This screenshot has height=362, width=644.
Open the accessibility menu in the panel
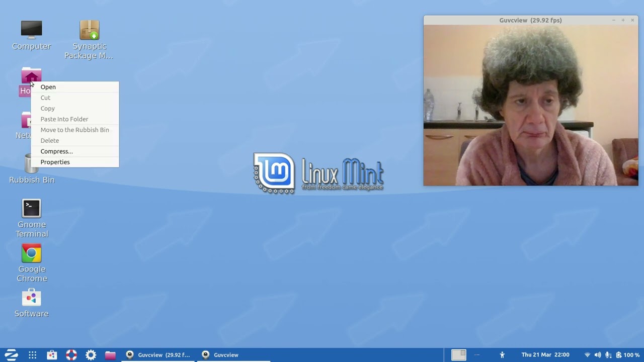[x=502, y=355]
